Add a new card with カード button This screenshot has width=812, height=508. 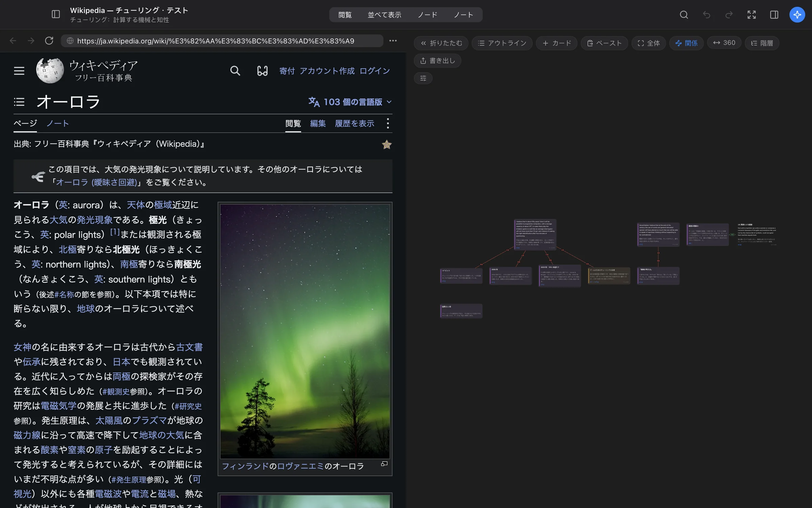click(557, 43)
